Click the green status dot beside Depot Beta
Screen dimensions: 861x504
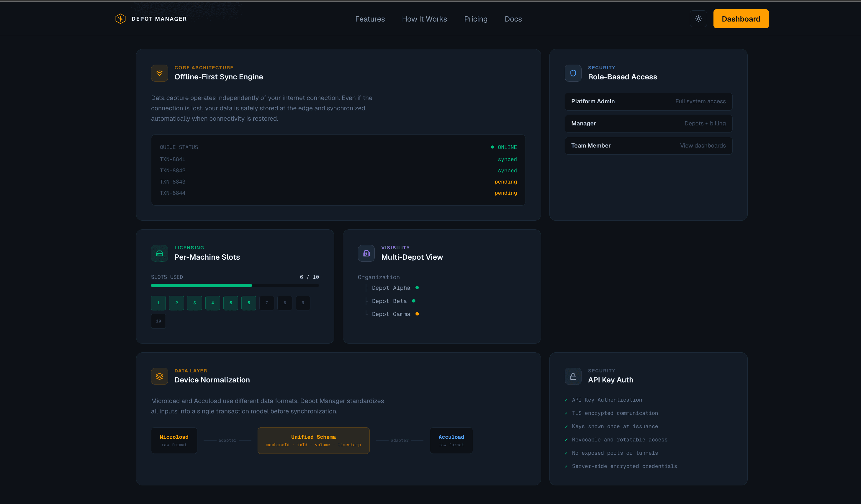pyautogui.click(x=413, y=301)
